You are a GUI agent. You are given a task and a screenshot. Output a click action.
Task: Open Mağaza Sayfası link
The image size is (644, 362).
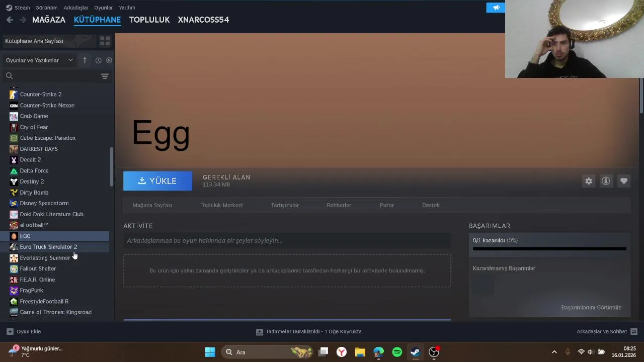152,205
